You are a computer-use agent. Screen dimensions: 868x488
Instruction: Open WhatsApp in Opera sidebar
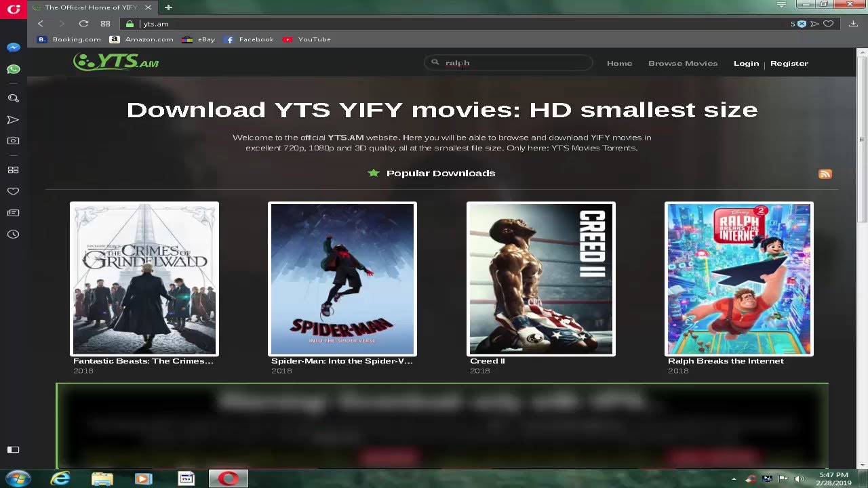click(13, 69)
